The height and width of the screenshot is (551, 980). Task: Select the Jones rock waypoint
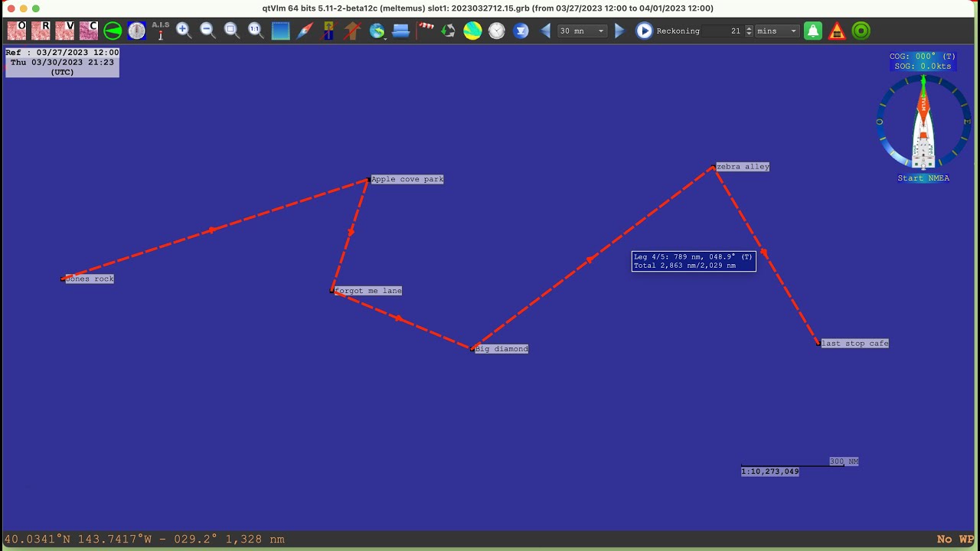tap(90, 279)
